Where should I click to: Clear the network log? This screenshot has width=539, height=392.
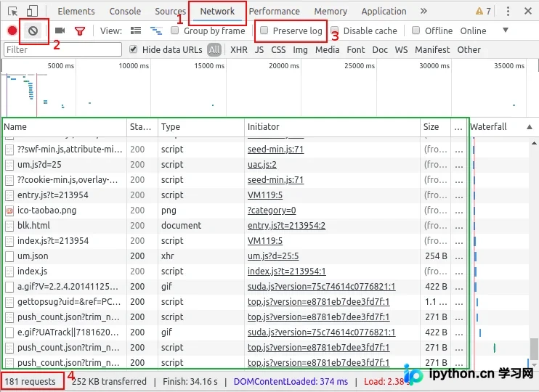click(33, 31)
